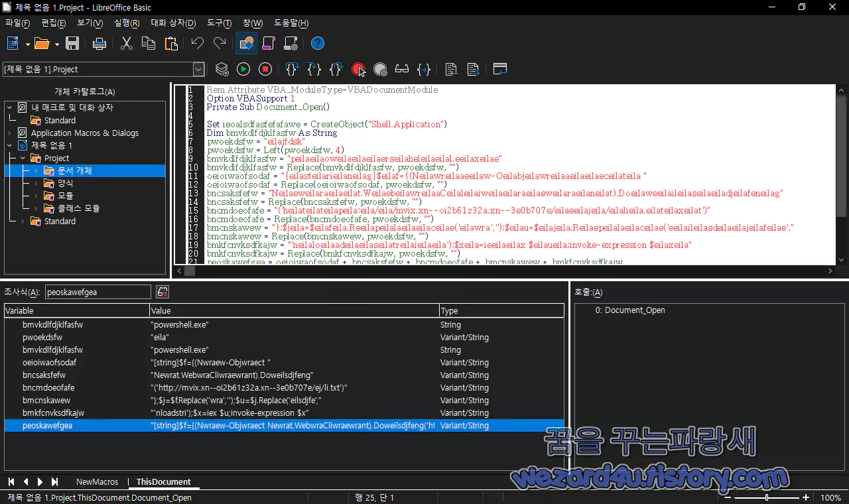849x504 pixels.
Task: Open the Manage Breakpoints icon
Action: pos(380,69)
